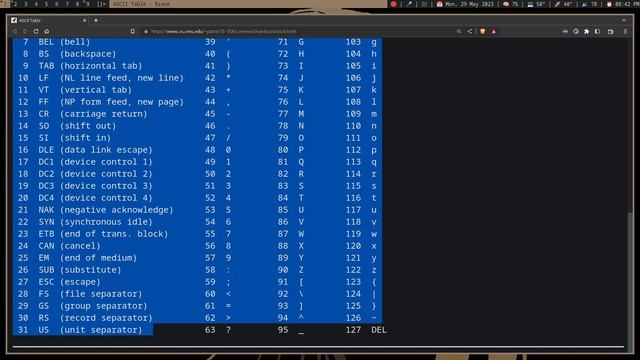Screen dimensions: 640x360
Task: Go to the browser home page
Action: pos(47,31)
